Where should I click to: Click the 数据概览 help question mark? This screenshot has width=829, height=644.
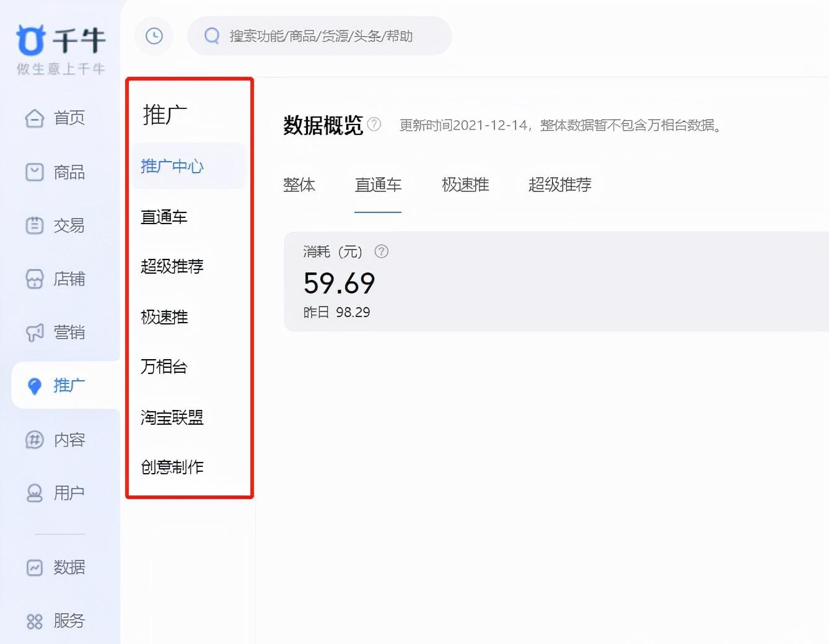(374, 124)
